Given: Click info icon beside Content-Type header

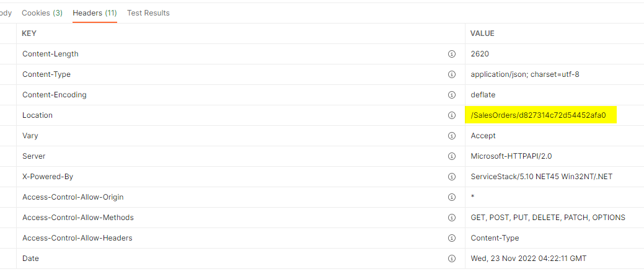Looking at the screenshot, I should coord(452,74).
